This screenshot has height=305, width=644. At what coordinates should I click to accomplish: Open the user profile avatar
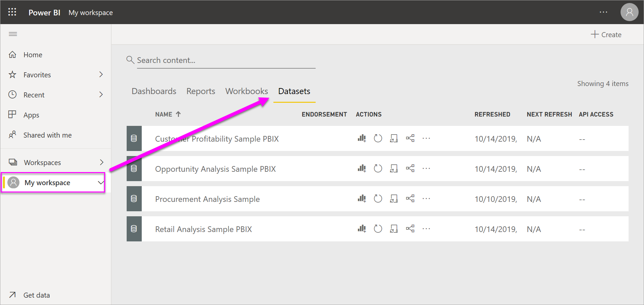click(x=629, y=12)
